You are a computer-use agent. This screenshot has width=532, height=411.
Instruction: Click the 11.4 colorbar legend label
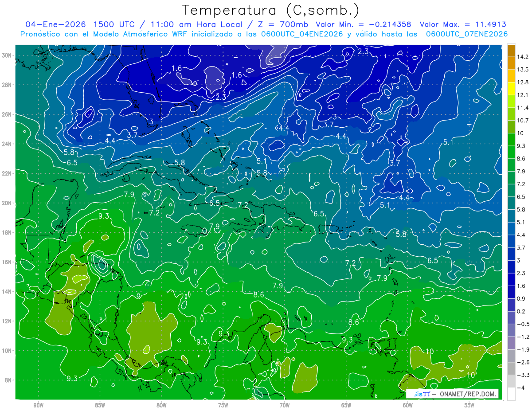(x=522, y=108)
